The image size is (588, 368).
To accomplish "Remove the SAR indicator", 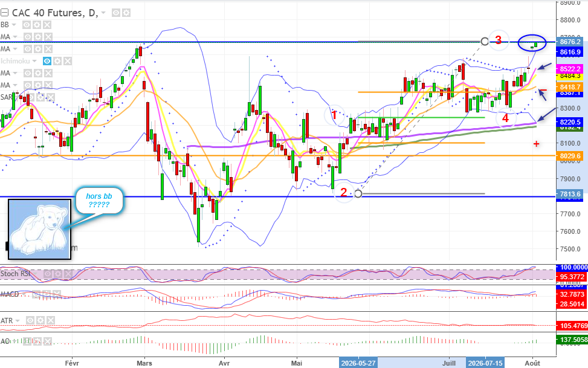I will [50, 97].
